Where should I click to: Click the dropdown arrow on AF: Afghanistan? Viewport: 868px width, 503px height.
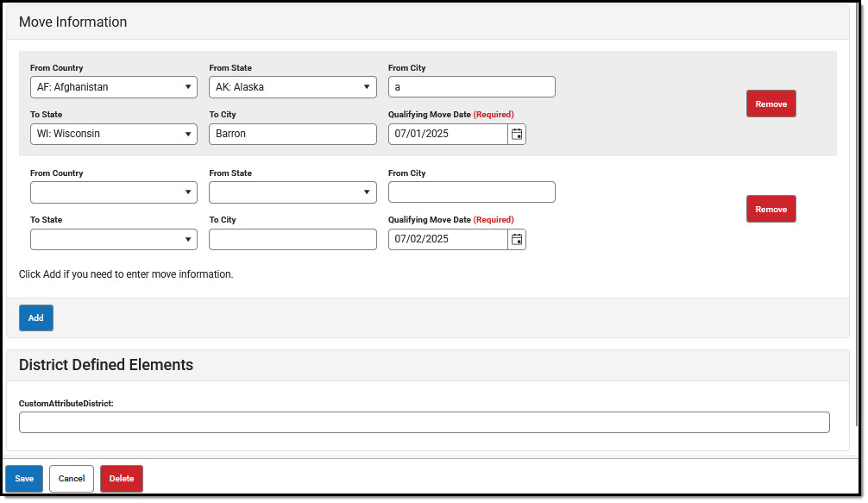click(188, 86)
